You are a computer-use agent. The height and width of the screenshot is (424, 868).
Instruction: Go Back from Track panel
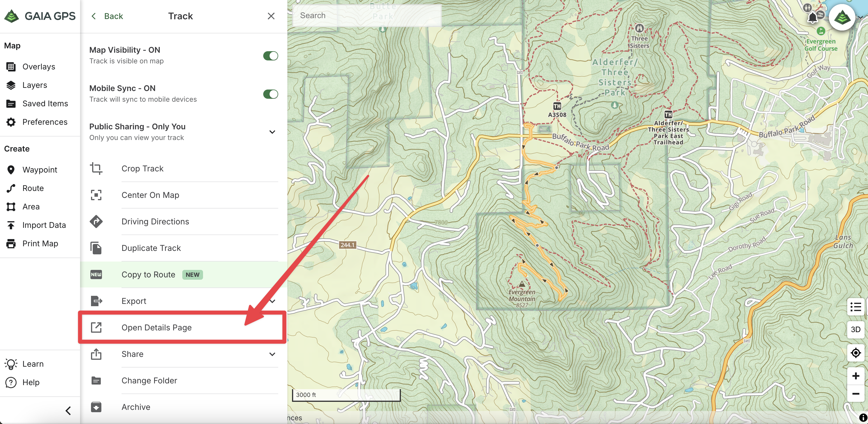pos(107,16)
